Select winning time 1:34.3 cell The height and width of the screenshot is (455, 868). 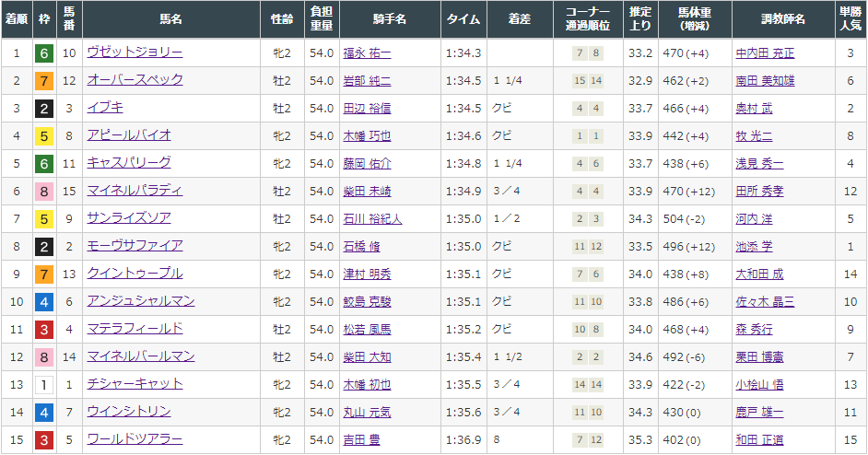point(463,53)
